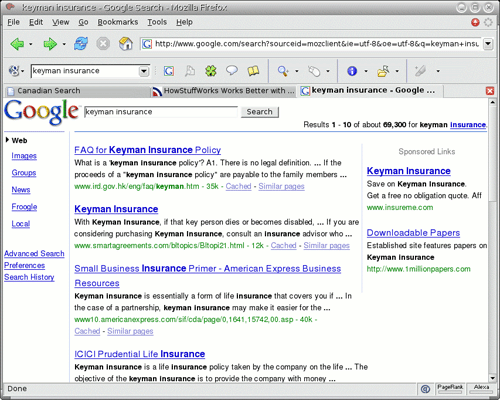This screenshot has width=500, height=400.
Task: Click the Google search icon in toolbar
Action: pyautogui.click(x=169, y=71)
